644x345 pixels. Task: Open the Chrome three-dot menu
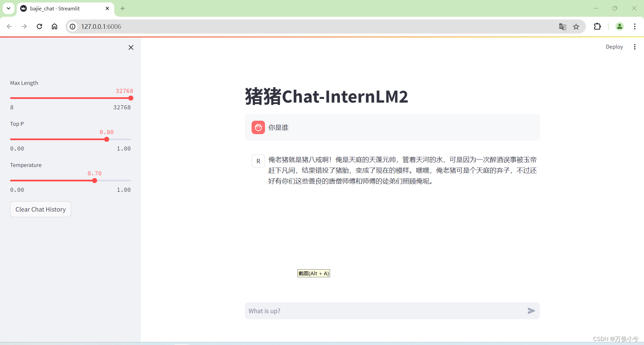pos(635,26)
